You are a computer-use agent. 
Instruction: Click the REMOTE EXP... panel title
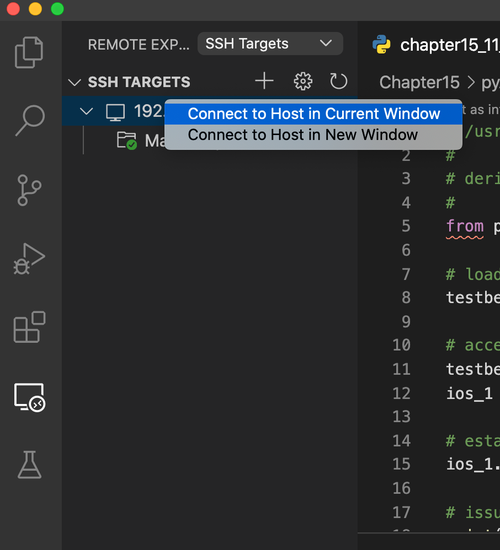coord(139,45)
